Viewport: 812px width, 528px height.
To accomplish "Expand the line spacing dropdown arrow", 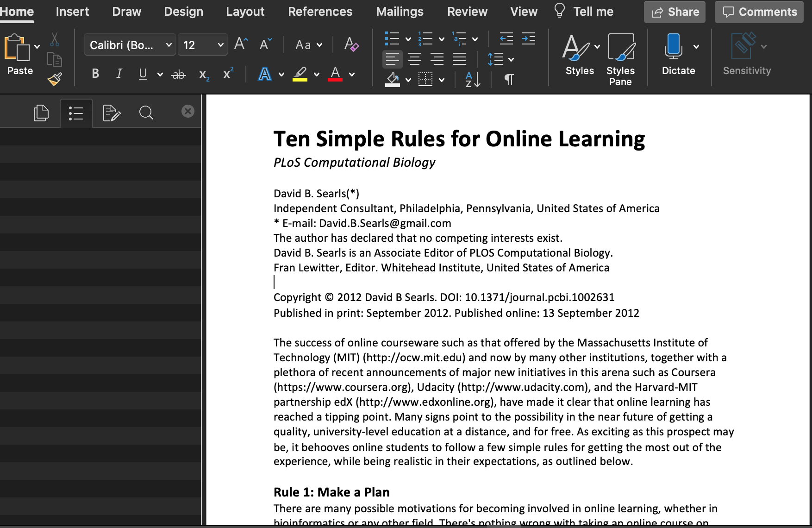I will (511, 59).
